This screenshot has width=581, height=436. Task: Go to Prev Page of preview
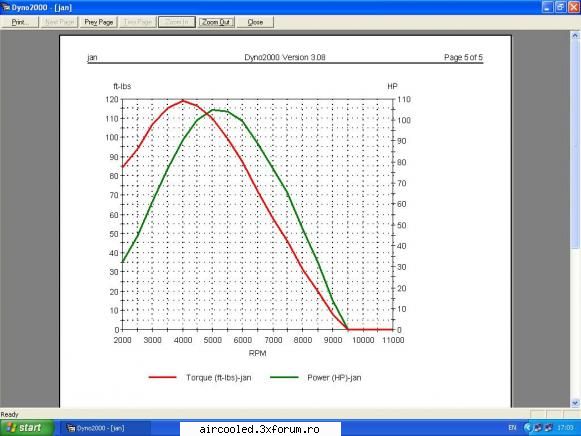[x=99, y=22]
